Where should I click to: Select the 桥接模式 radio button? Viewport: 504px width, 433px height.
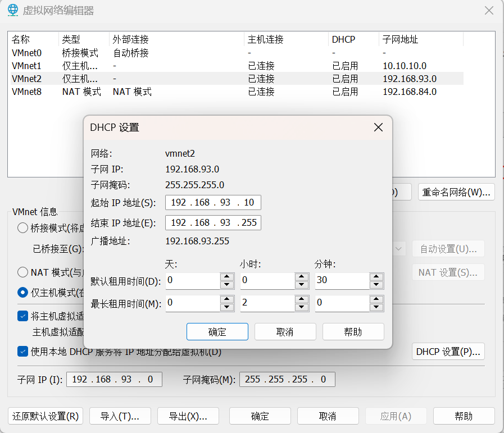(x=23, y=228)
